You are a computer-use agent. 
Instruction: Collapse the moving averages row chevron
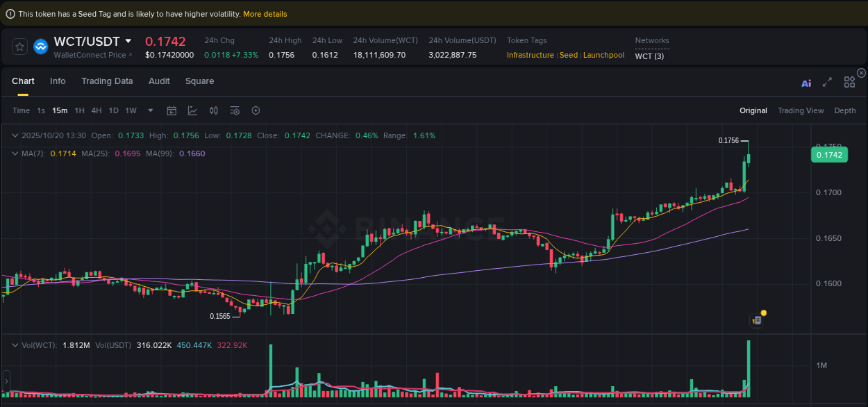pos(15,153)
